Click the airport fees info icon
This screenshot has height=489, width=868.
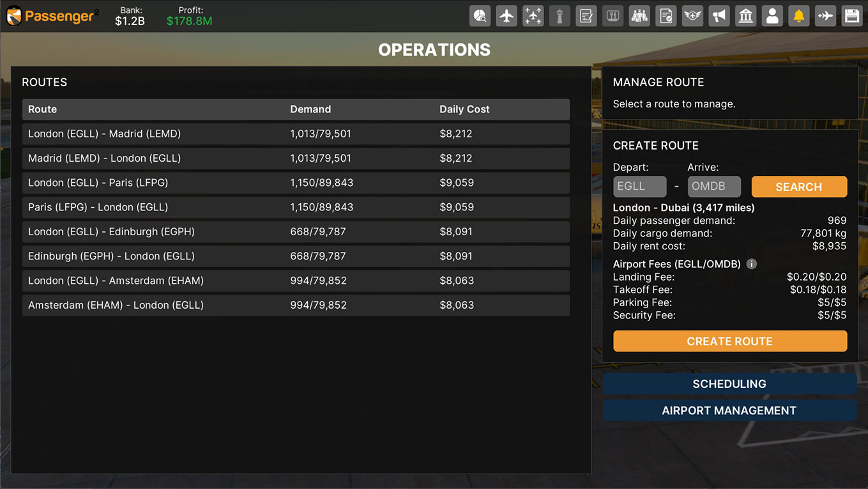752,264
